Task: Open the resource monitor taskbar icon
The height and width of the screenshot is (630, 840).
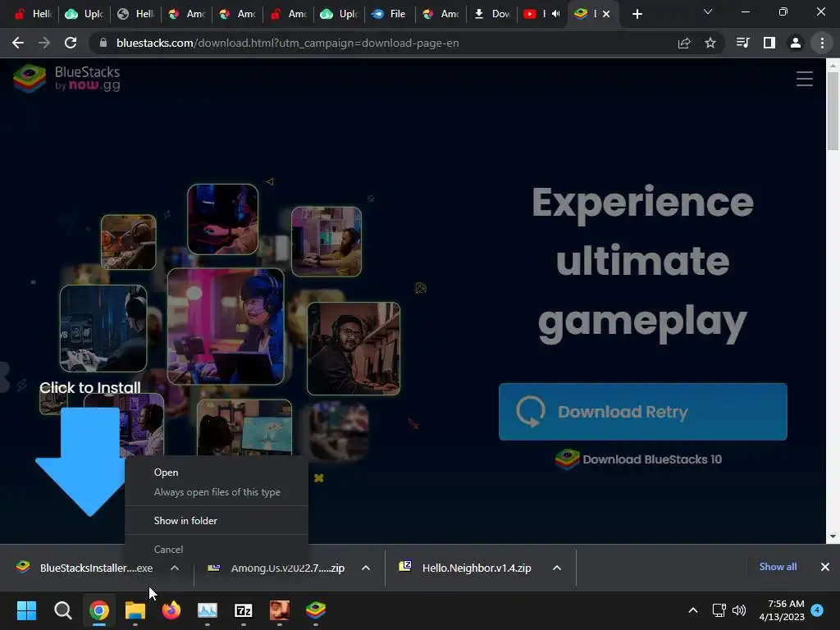Action: [x=208, y=610]
